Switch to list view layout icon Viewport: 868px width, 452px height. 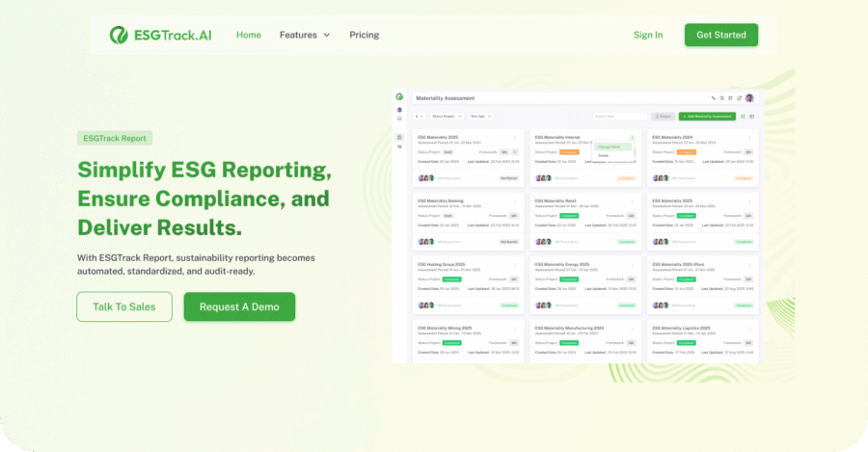[752, 116]
